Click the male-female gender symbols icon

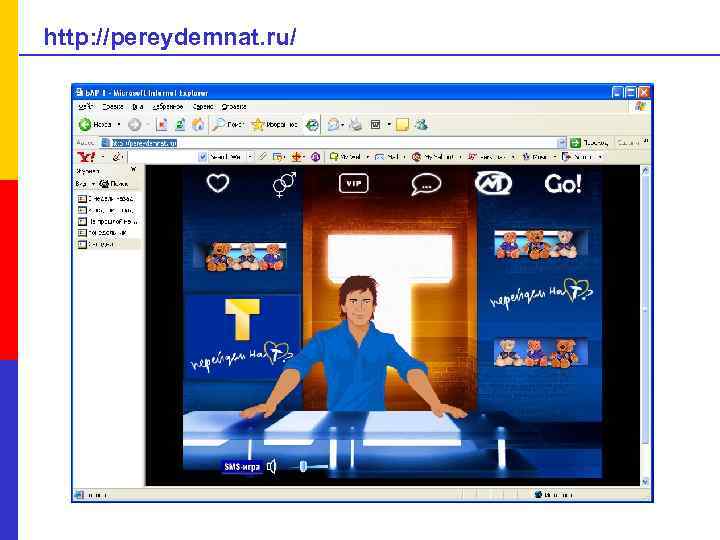[x=284, y=185]
